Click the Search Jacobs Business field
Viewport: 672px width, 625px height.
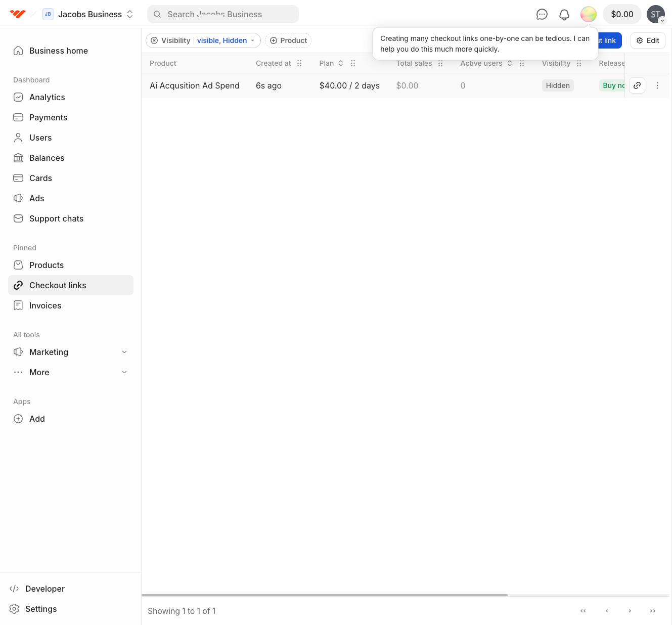(223, 14)
